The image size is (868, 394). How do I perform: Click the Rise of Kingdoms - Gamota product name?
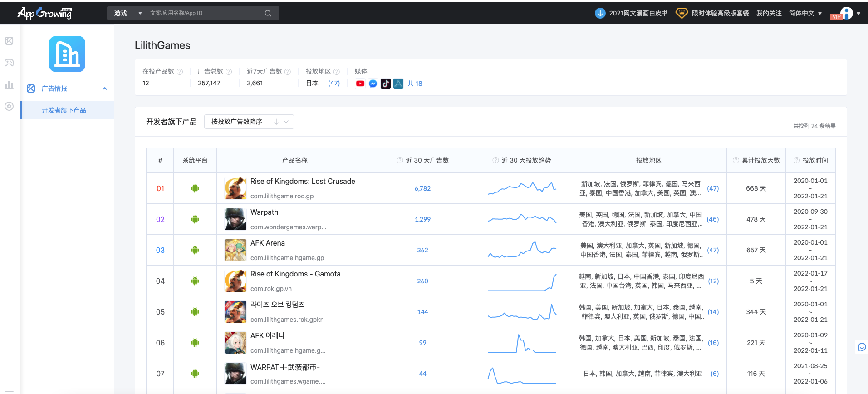pyautogui.click(x=295, y=274)
